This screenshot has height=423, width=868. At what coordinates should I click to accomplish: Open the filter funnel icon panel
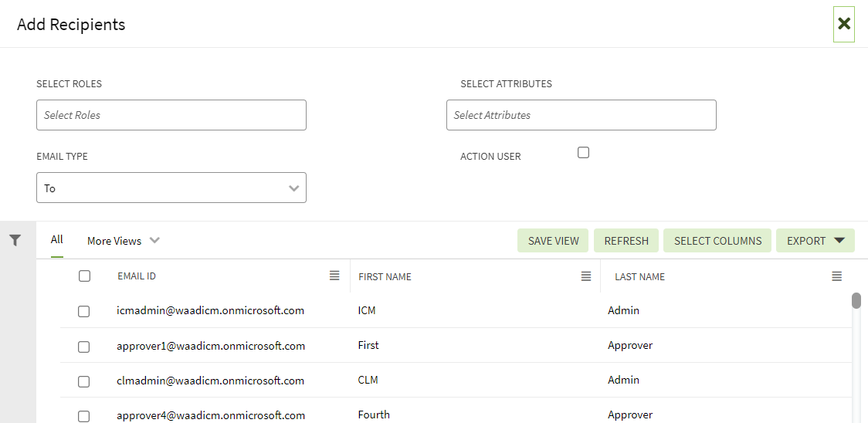click(x=15, y=241)
